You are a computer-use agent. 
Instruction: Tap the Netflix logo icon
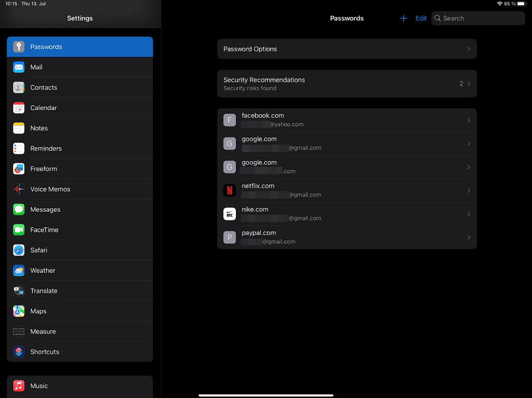[230, 191]
